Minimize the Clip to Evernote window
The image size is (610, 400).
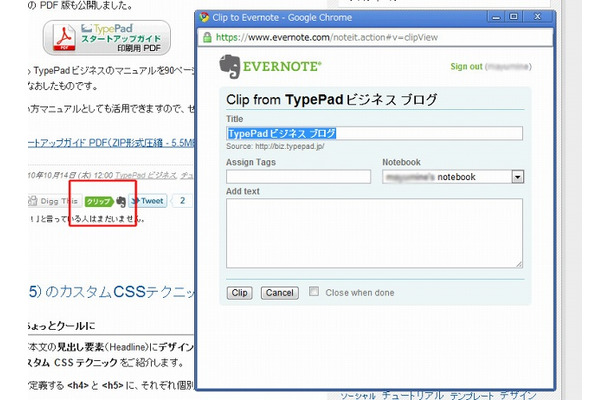click(x=496, y=17)
